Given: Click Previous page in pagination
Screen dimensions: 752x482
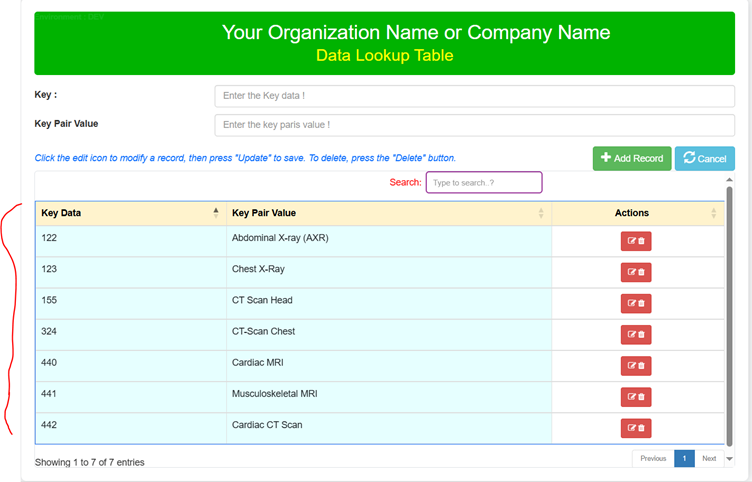Looking at the screenshot, I should pyautogui.click(x=653, y=458).
